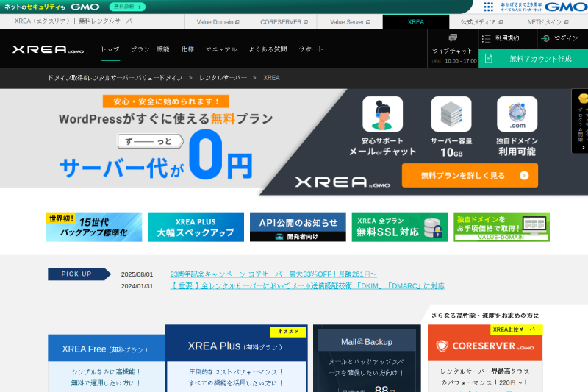The height and width of the screenshot is (392, 588).
Task: Open DKIM DMARC 対応 news link
Action: (307, 286)
